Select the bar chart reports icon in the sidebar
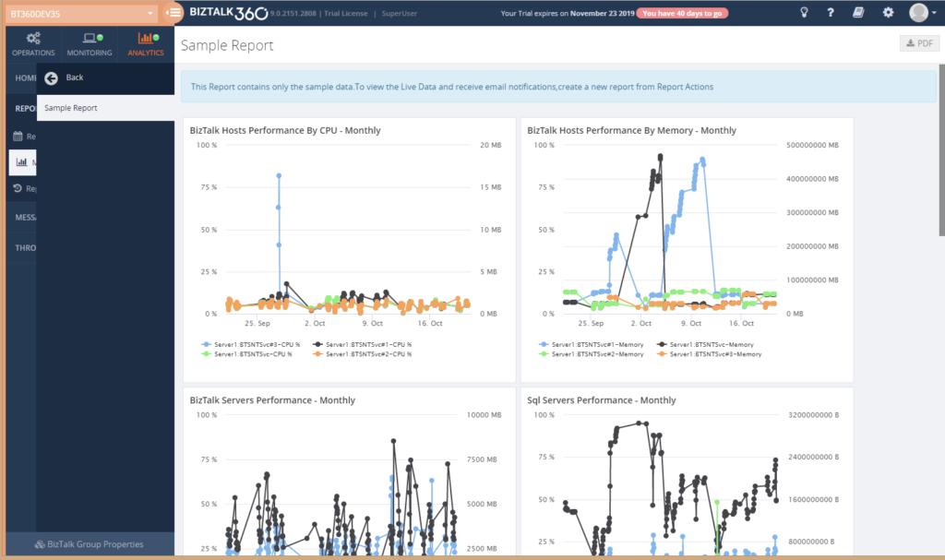 coord(20,162)
